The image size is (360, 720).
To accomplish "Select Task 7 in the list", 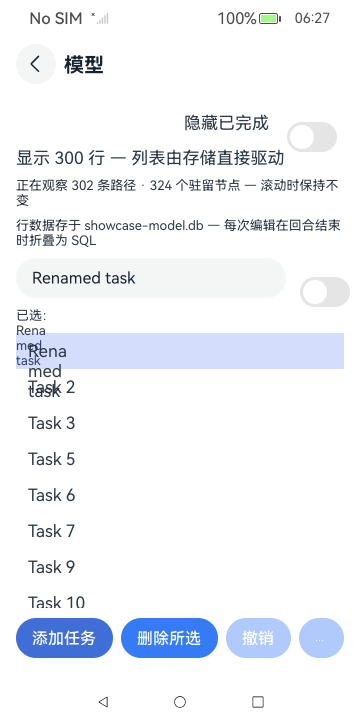I will coord(180,531).
